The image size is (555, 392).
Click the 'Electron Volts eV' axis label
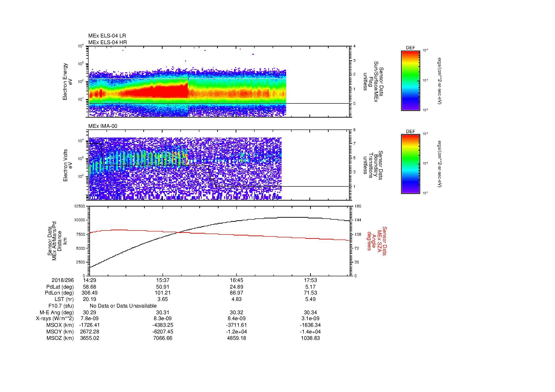tap(68, 166)
